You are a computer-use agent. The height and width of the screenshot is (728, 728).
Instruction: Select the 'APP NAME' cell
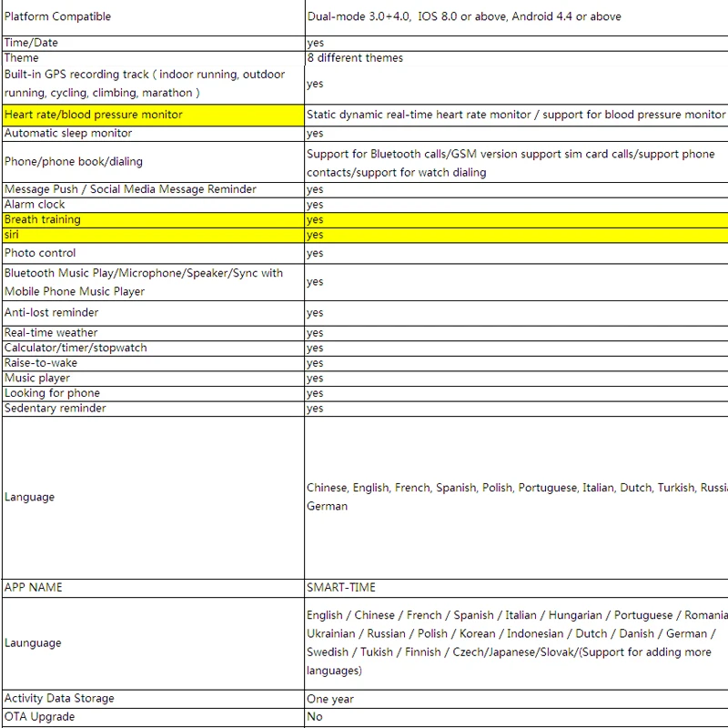click(153, 588)
